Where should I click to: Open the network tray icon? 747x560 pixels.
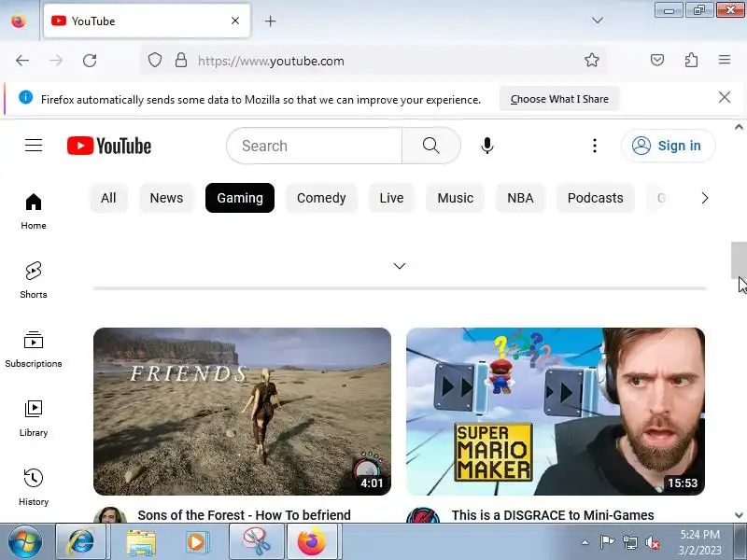tap(629, 542)
